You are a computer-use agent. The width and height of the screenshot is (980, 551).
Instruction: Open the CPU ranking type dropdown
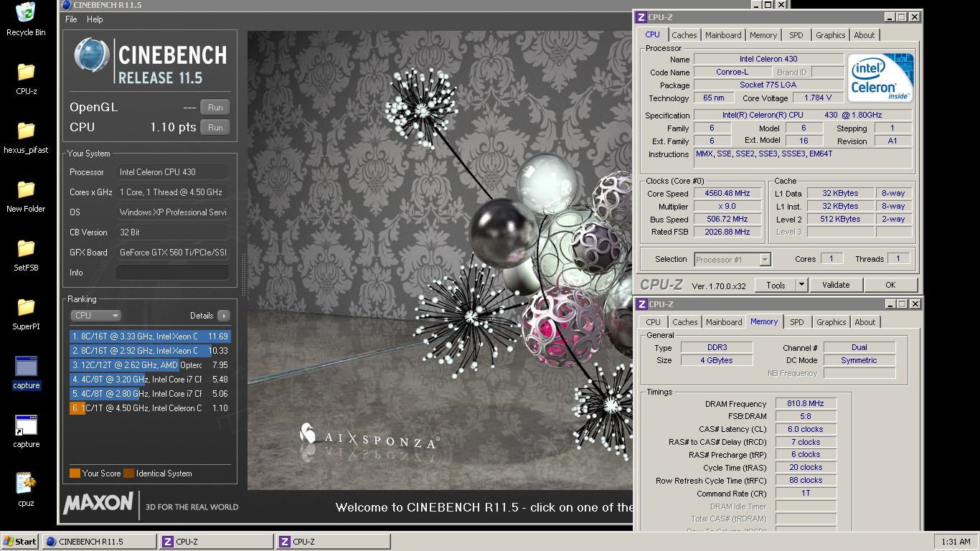[x=95, y=316]
